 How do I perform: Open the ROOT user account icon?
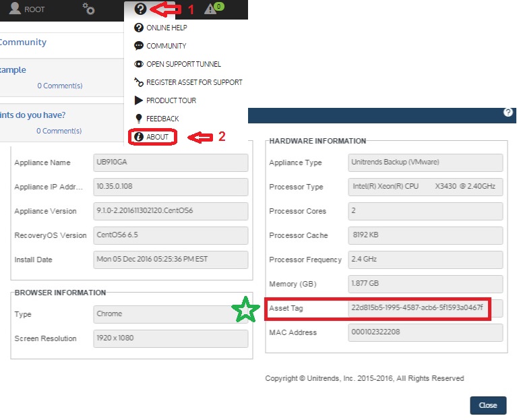pyautogui.click(x=15, y=8)
